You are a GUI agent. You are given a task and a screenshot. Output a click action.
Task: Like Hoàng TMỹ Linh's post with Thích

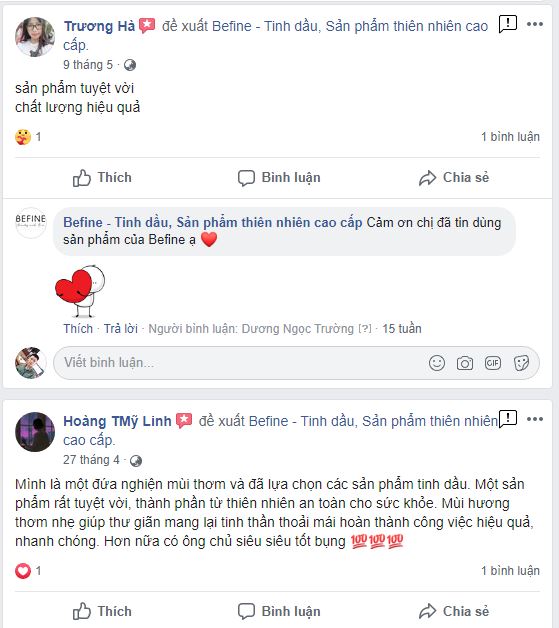(102, 612)
